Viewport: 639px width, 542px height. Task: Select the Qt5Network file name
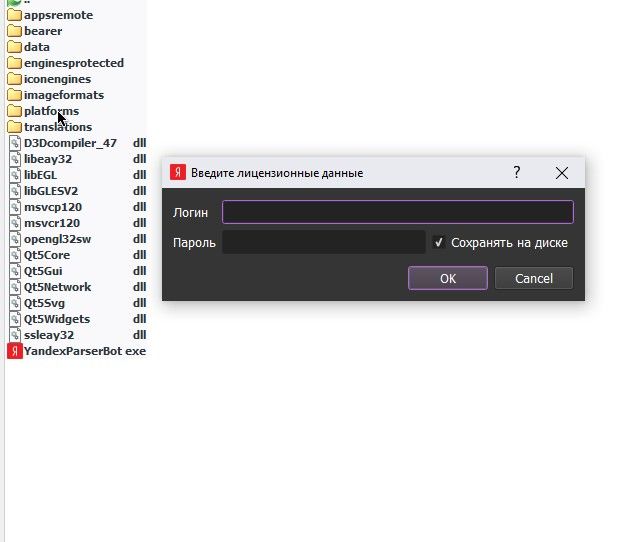[57, 287]
